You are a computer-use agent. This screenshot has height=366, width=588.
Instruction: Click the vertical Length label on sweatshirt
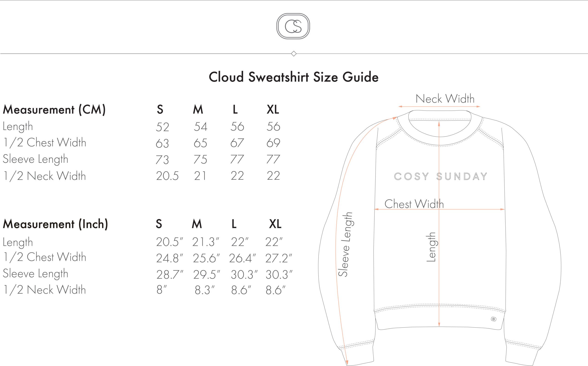point(431,247)
